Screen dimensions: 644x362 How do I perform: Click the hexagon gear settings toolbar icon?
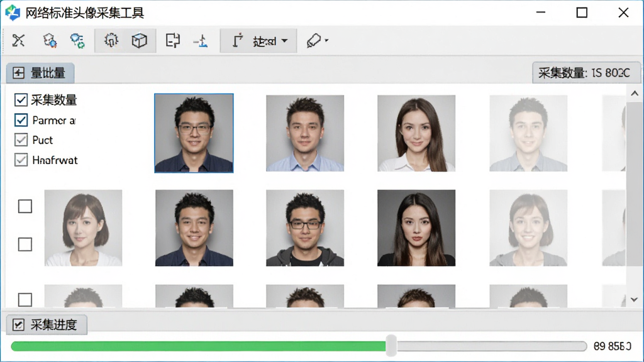click(x=50, y=41)
